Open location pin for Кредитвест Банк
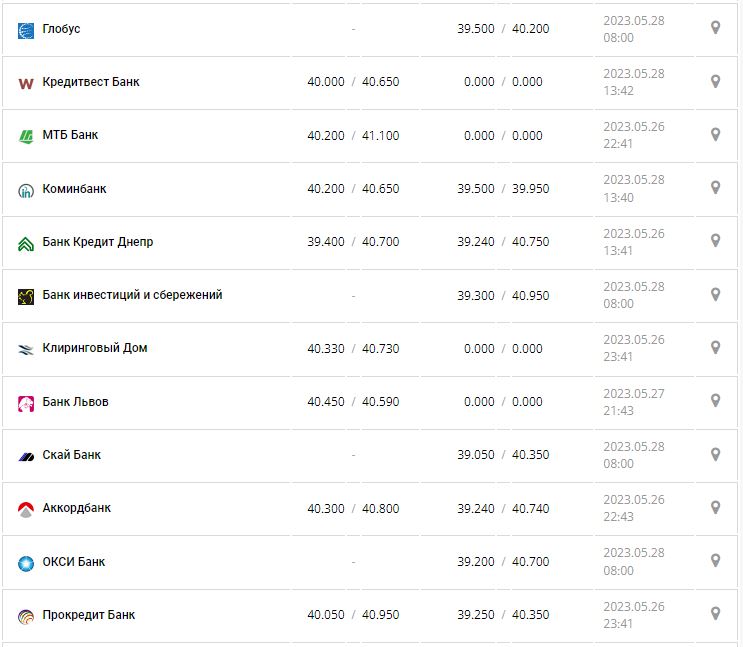743x647 pixels. pos(715,81)
